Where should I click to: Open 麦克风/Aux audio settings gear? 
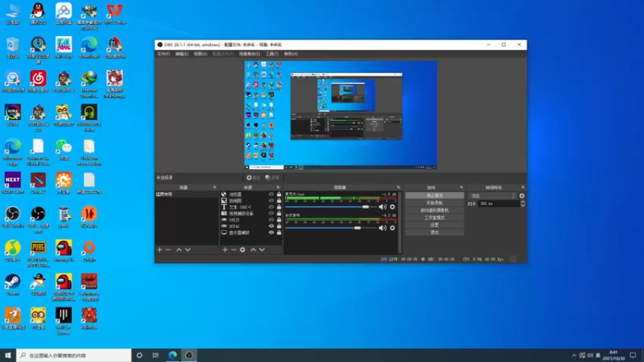click(x=392, y=207)
